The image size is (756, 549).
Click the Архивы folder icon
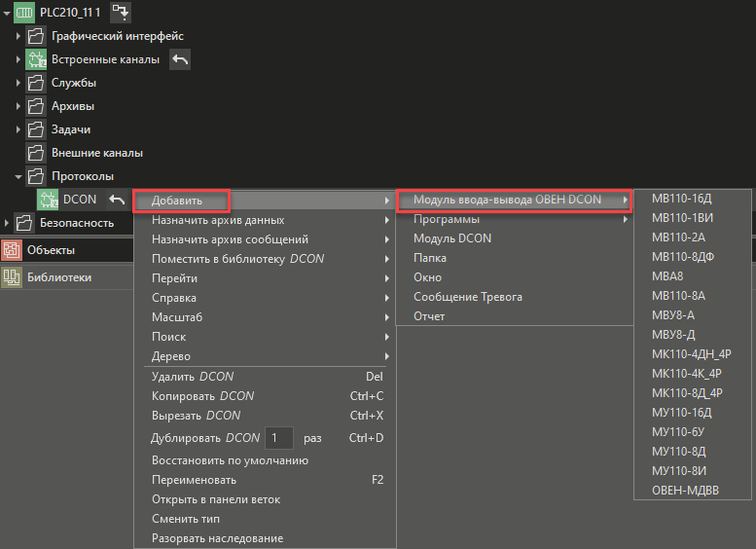coord(36,106)
